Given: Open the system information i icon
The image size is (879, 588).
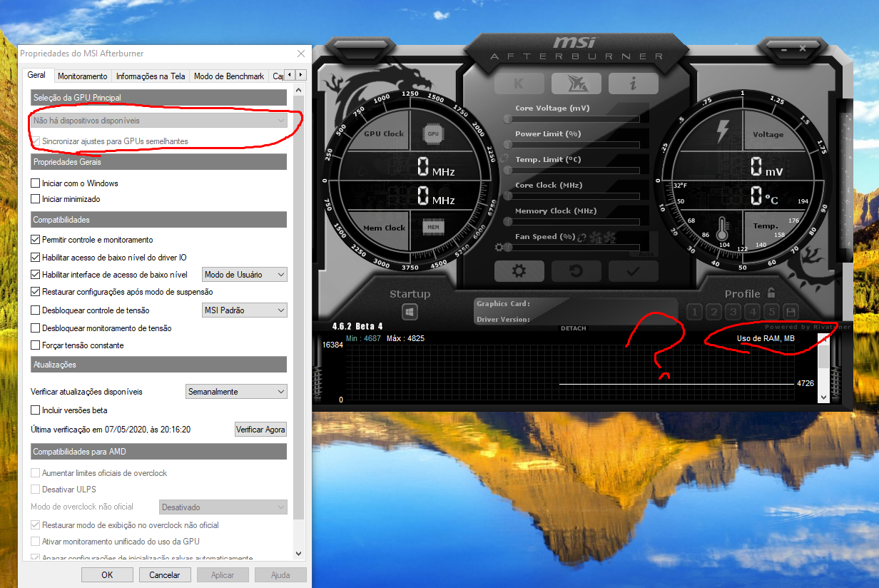Looking at the screenshot, I should point(633,83).
